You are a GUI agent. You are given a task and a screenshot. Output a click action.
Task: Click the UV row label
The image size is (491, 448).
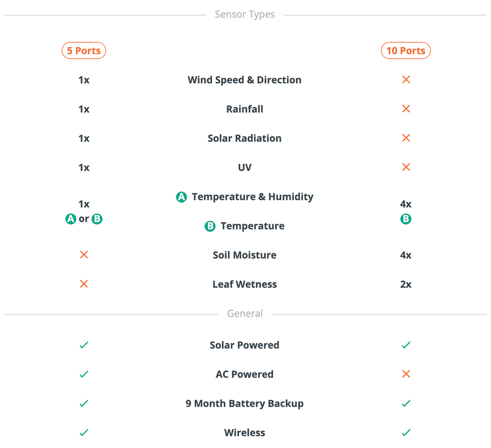click(245, 167)
